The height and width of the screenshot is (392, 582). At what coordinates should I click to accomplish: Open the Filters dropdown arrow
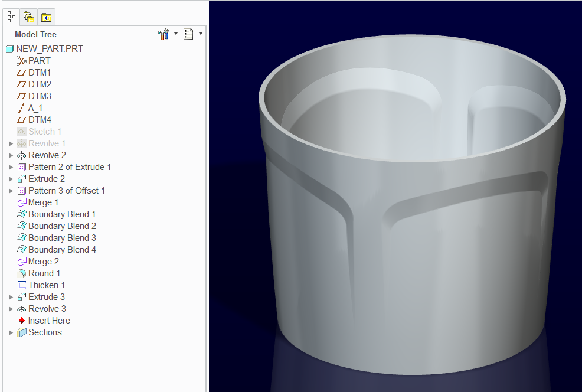click(175, 34)
